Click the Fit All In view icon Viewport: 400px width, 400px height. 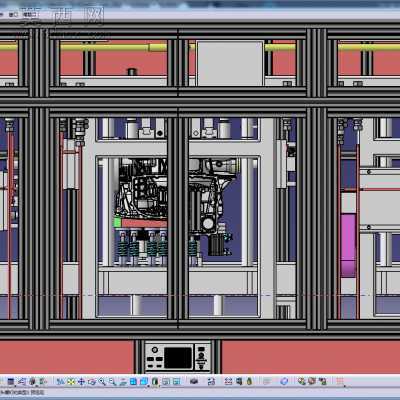coord(71,381)
